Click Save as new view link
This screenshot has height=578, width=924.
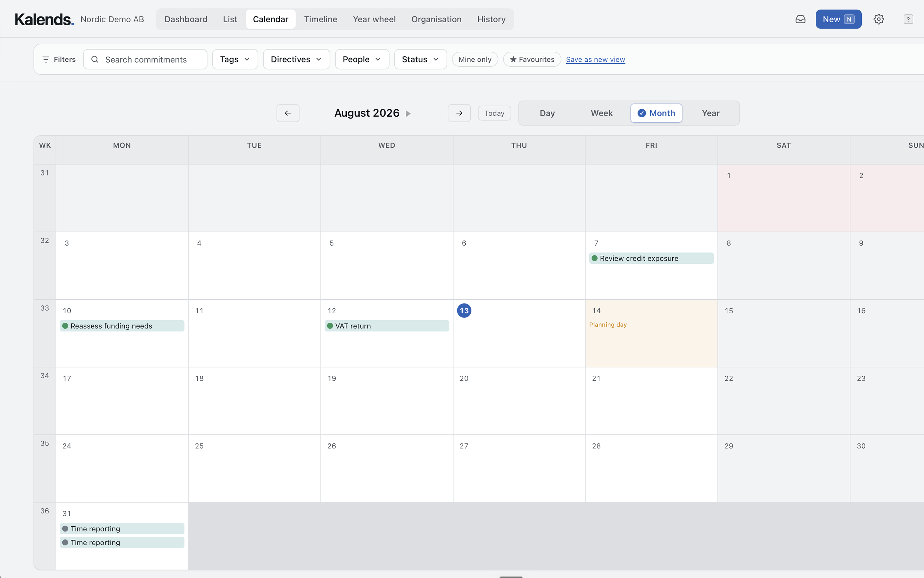pos(595,59)
